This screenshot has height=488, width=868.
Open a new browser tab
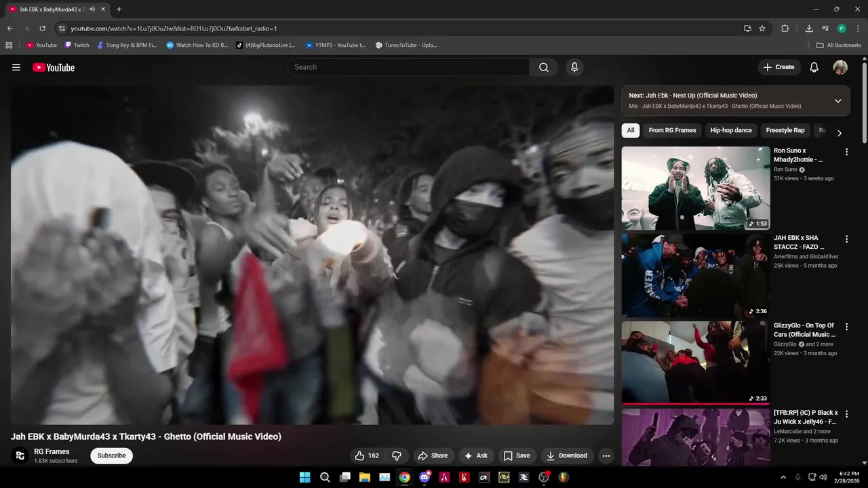coord(119,9)
